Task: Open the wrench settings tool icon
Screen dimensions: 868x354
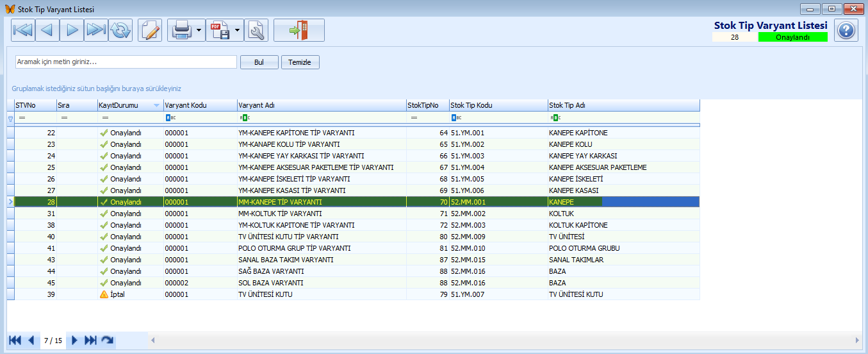Action: 256,30
